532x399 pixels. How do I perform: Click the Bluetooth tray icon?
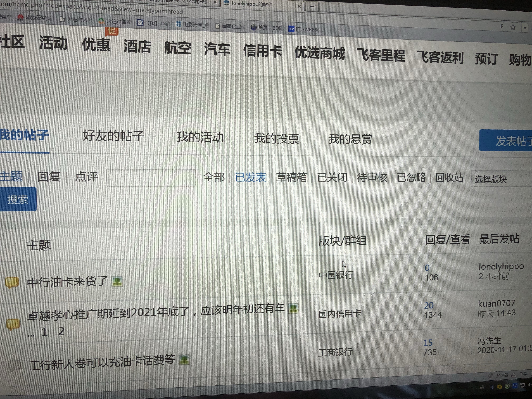[492, 387]
